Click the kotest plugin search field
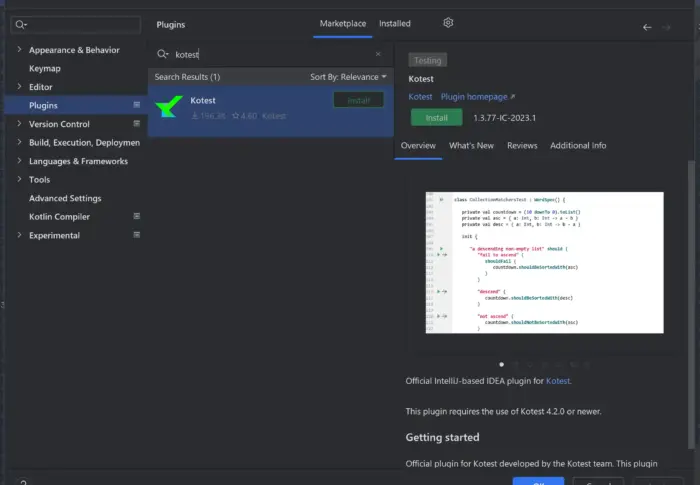The height and width of the screenshot is (485, 700). [x=272, y=54]
